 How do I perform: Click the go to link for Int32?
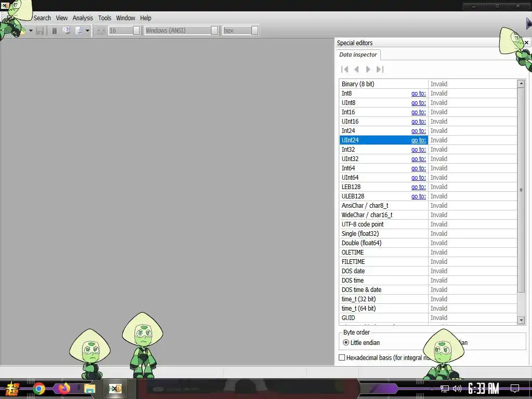(x=418, y=150)
